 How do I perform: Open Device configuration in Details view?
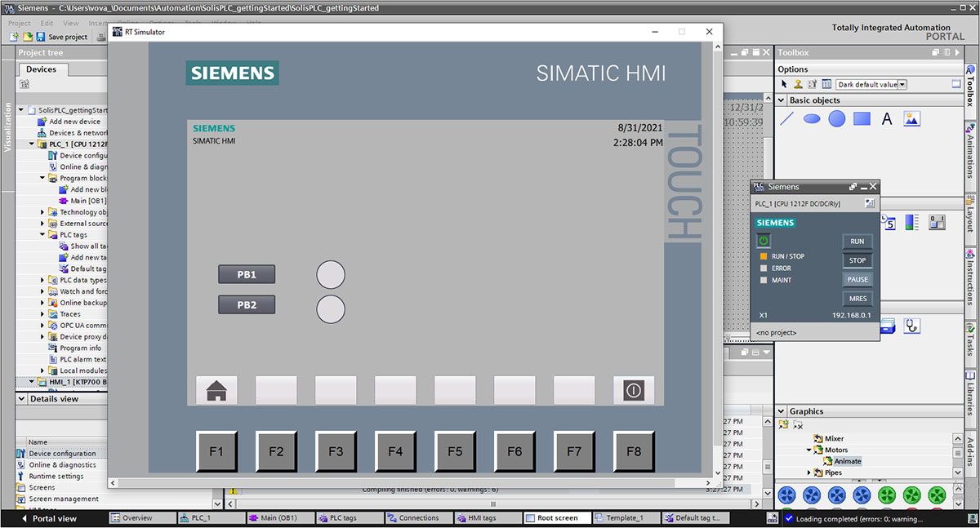62,453
